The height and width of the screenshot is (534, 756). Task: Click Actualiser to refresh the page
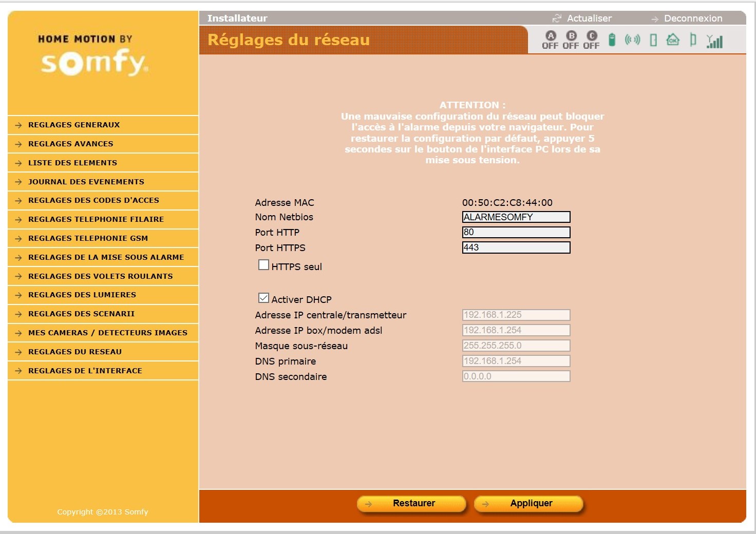pyautogui.click(x=589, y=18)
